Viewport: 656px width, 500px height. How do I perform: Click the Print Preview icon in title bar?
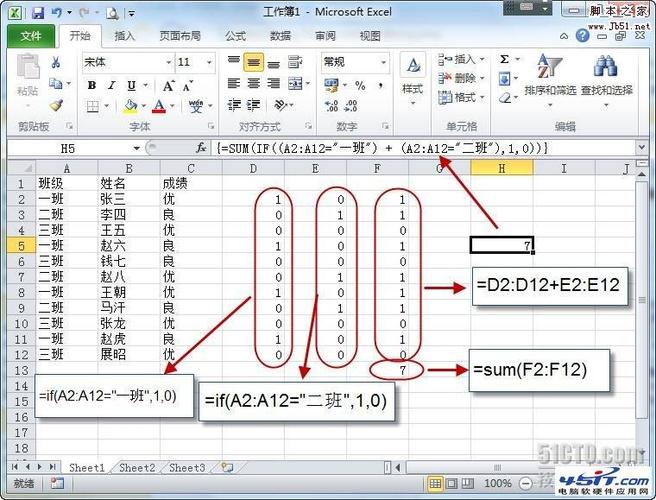tap(112, 14)
